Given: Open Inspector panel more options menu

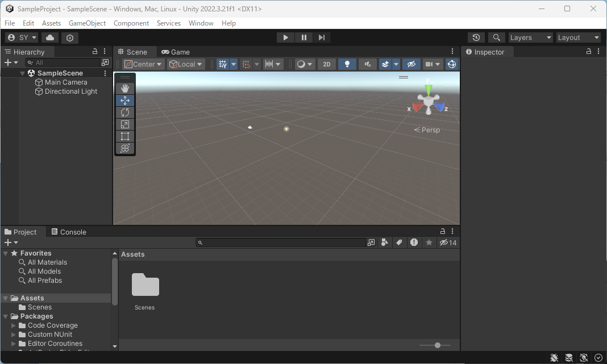Looking at the screenshot, I should (x=598, y=52).
